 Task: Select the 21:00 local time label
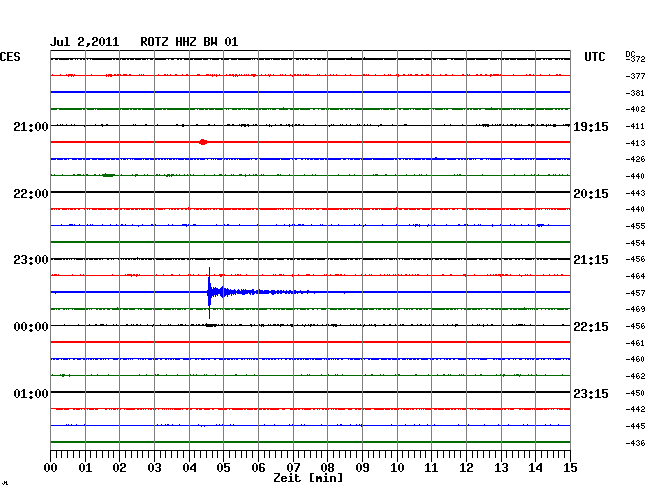(31, 126)
